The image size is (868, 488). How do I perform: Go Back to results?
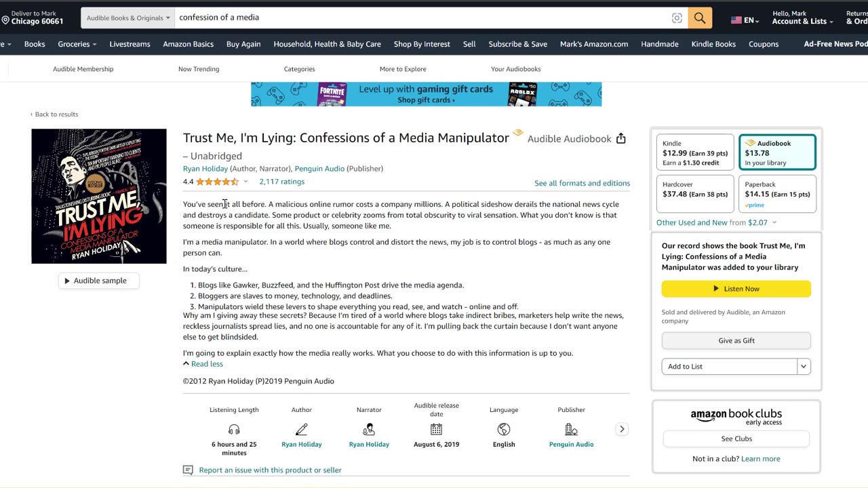click(54, 115)
